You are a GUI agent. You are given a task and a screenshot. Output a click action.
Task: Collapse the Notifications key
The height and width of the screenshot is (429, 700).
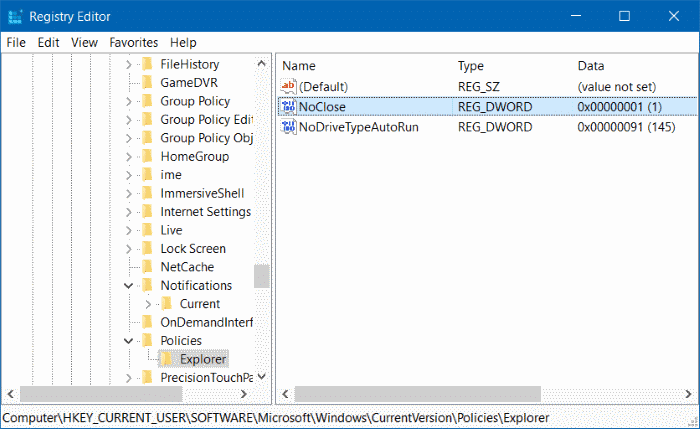click(129, 286)
